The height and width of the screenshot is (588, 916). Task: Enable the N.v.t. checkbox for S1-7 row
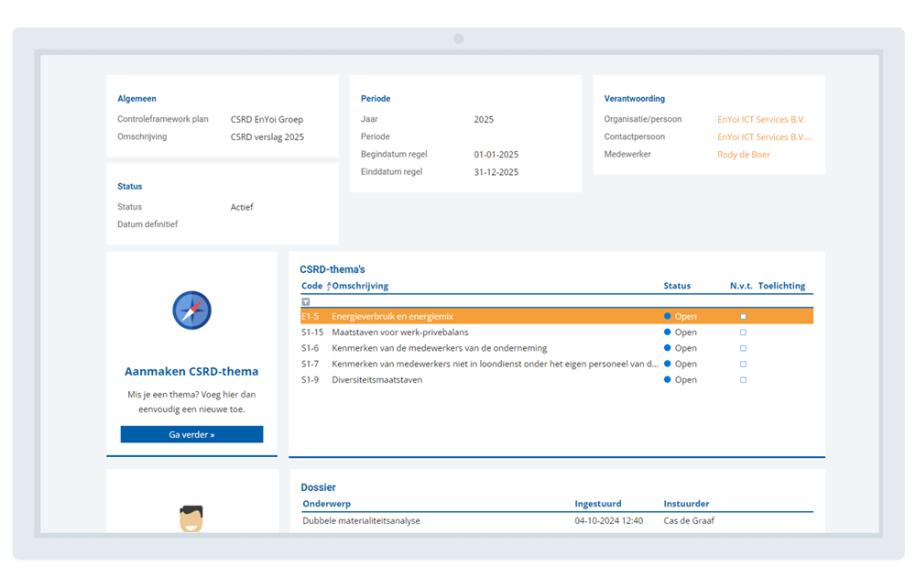(x=743, y=364)
